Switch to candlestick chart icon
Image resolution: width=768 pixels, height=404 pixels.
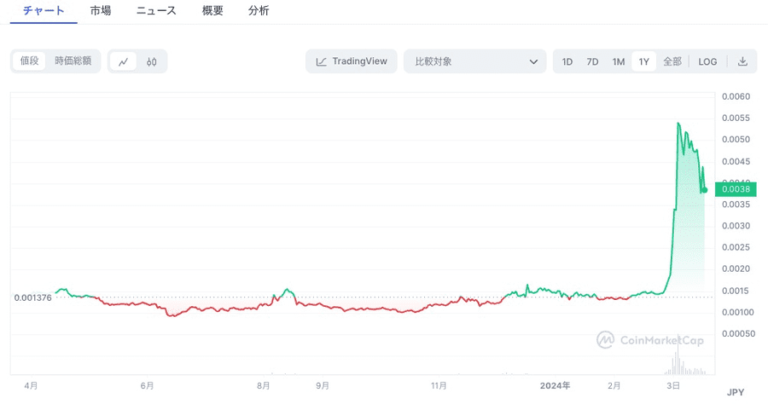click(151, 61)
